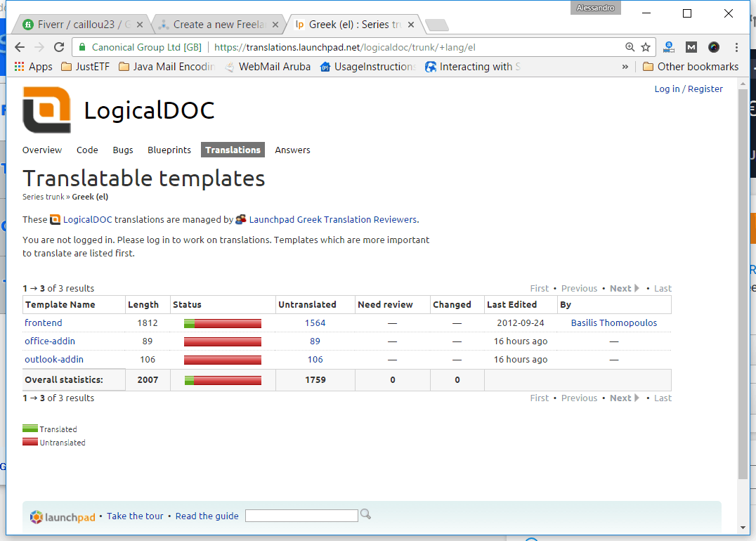Screen dimensions: 756x541
Task: Bookmark this page with the star icon
Action: [x=646, y=47]
